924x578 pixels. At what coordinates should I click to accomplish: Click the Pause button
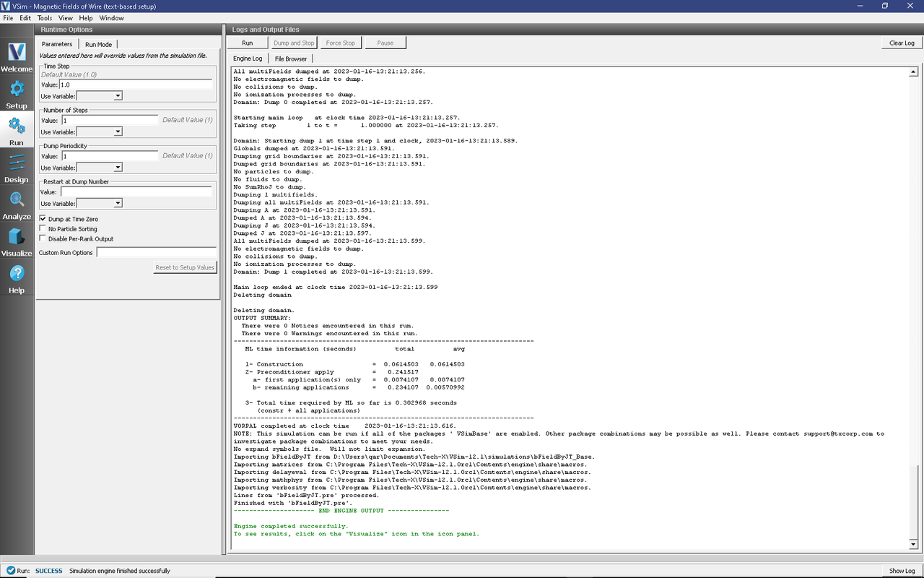[x=385, y=43]
